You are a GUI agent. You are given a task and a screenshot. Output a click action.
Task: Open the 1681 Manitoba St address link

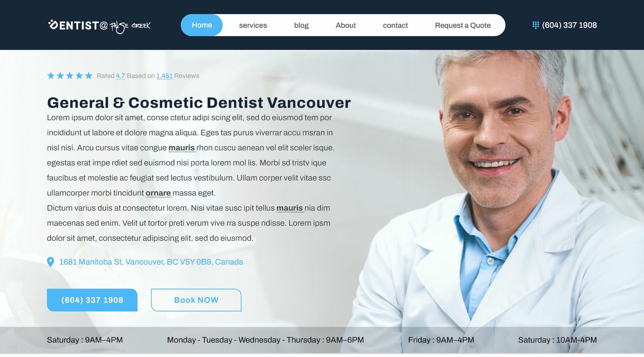[151, 262]
